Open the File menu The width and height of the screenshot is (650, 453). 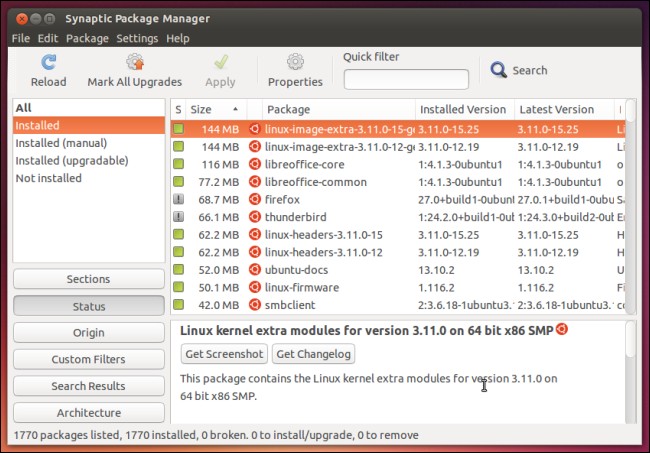[21, 39]
